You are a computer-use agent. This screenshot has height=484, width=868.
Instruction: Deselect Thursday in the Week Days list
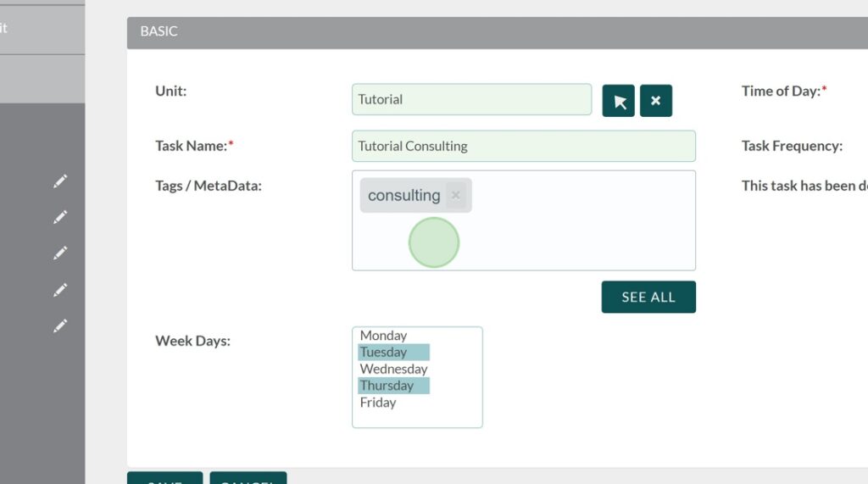[x=387, y=386]
